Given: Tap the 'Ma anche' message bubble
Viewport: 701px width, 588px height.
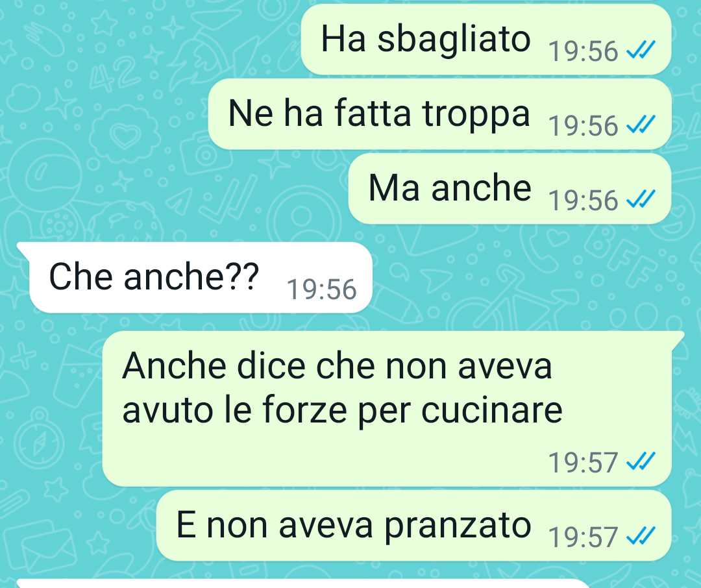Looking at the screenshot, I should (x=510, y=189).
